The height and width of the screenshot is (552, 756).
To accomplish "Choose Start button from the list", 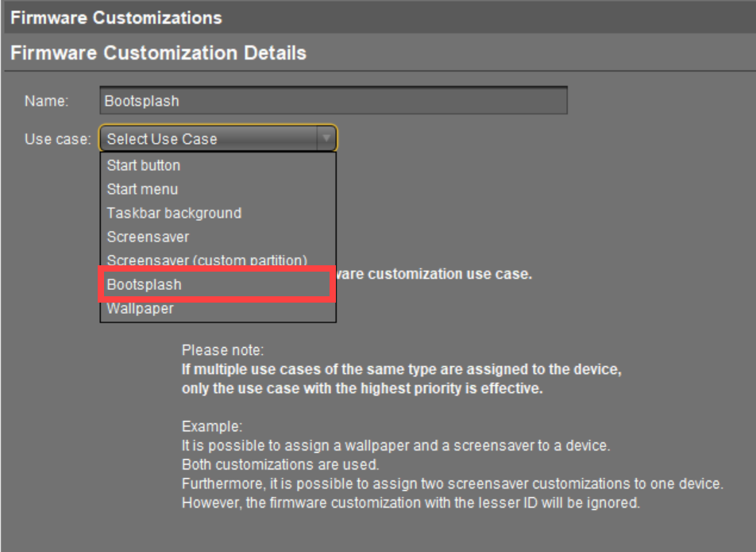I will click(144, 165).
